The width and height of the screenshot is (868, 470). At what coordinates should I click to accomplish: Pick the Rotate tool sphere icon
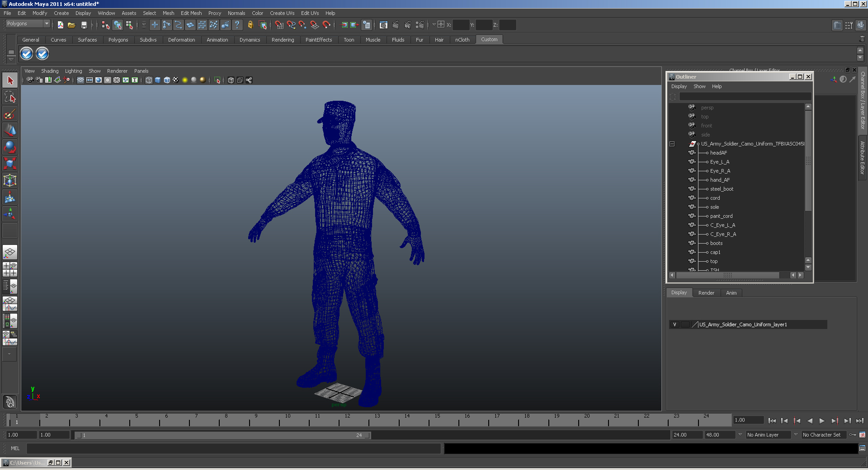(x=10, y=147)
